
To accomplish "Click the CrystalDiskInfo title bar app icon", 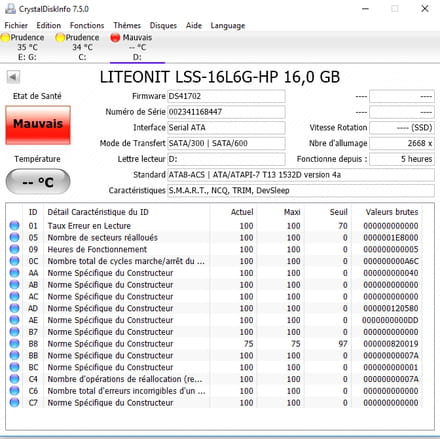I will 10,9.
